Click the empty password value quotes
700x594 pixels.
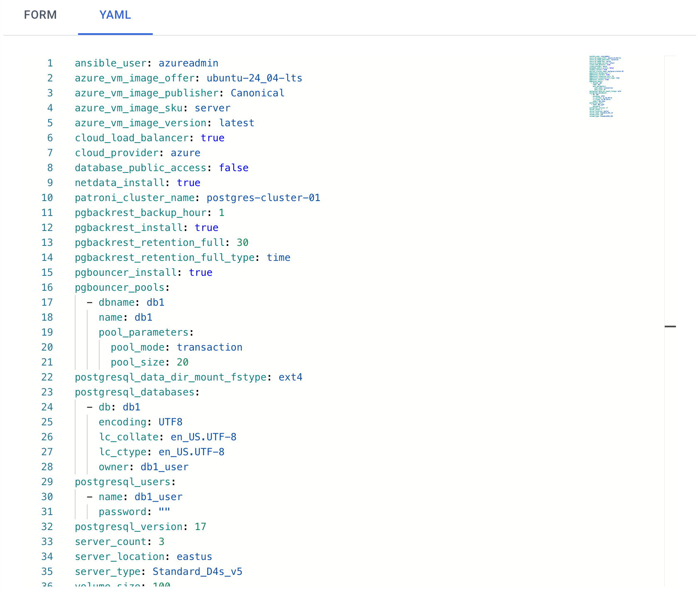pos(164,512)
